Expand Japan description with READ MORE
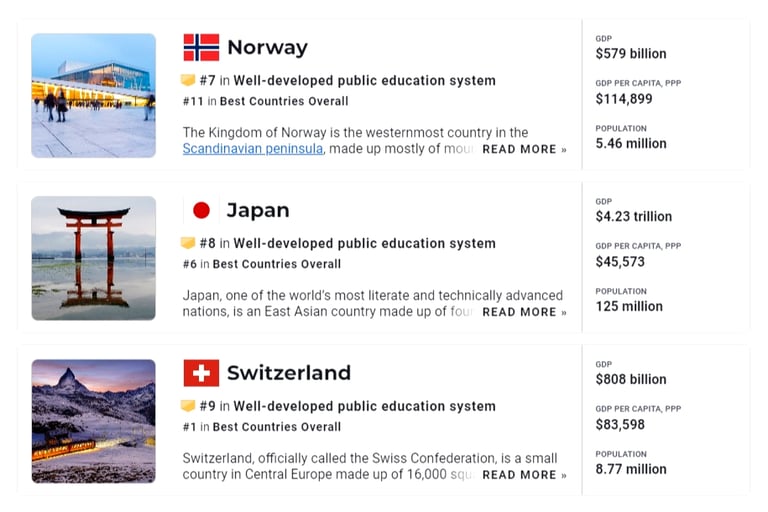This screenshot has width=768, height=512. [x=524, y=312]
